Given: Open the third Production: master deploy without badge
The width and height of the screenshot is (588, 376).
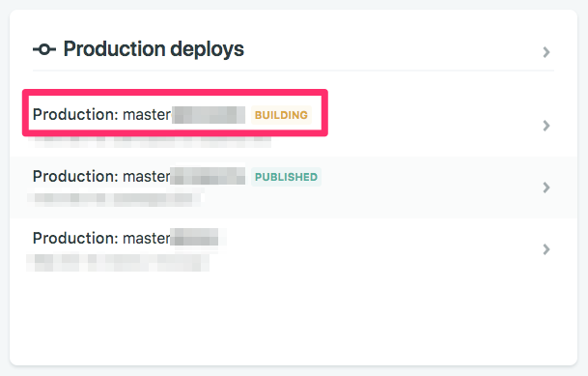Looking at the screenshot, I should tap(294, 249).
